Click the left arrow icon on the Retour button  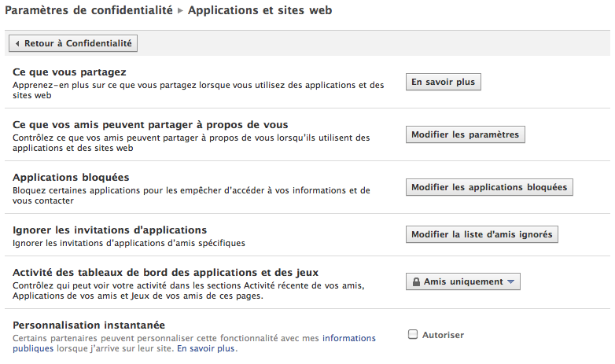(17, 43)
